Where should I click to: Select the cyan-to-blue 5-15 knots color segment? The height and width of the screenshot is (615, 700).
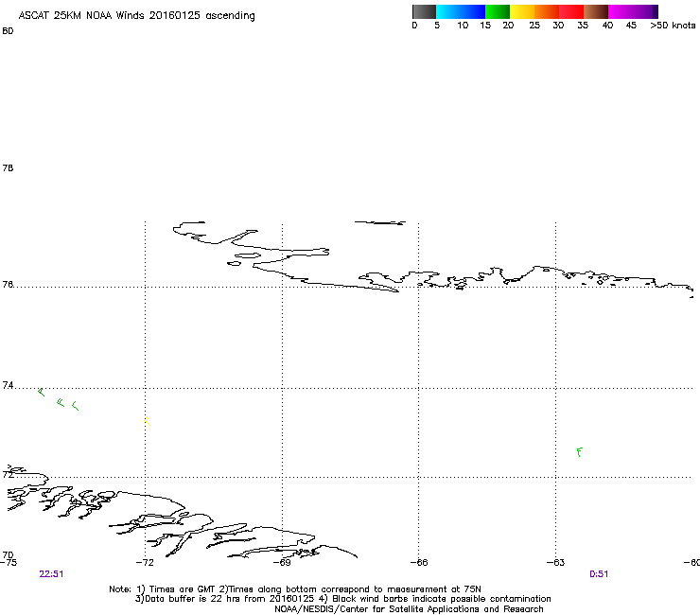[x=461, y=11]
